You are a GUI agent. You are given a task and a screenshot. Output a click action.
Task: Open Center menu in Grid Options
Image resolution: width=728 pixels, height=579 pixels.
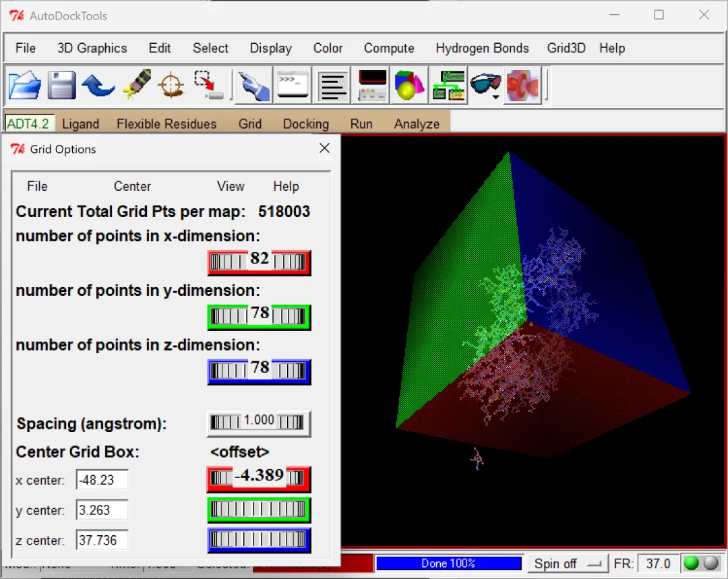(x=132, y=186)
